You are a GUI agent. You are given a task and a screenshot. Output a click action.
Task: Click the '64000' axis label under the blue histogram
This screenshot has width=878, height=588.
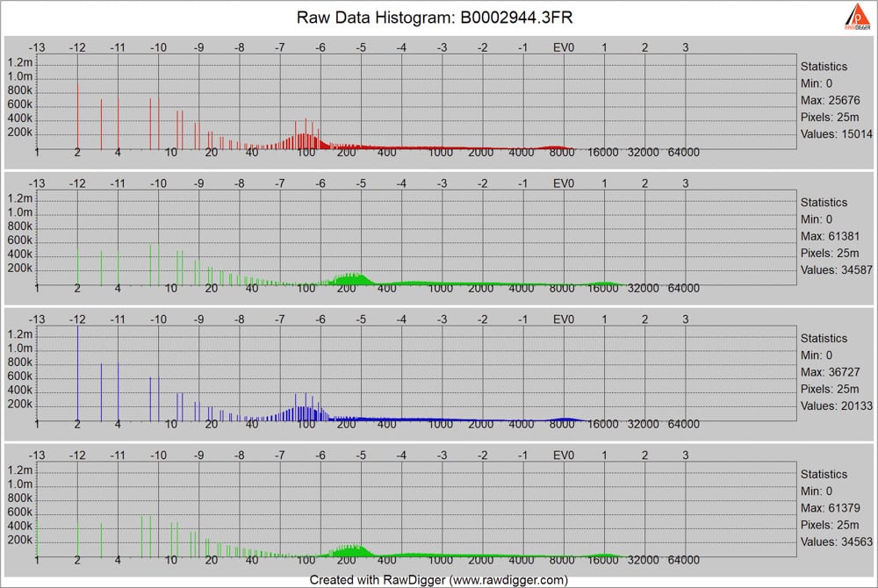pyautogui.click(x=683, y=424)
